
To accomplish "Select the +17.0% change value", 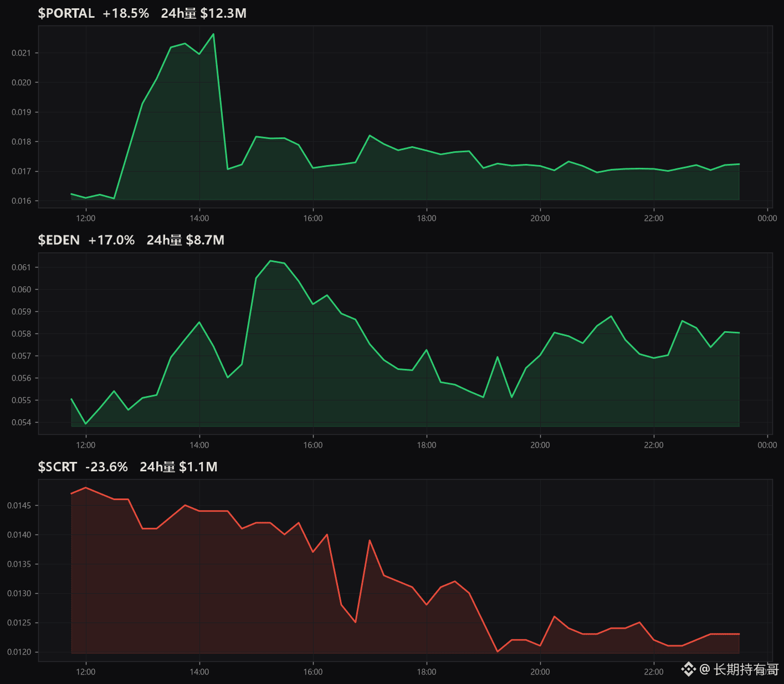I will coord(111,240).
